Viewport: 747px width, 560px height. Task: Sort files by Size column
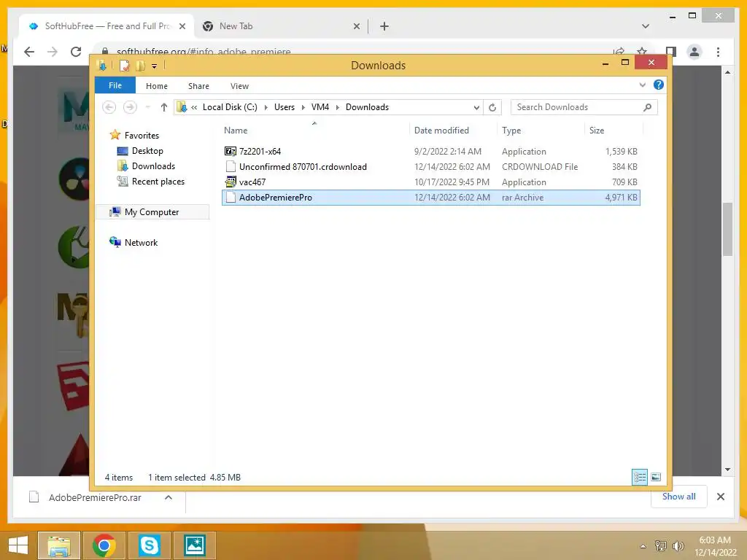(x=597, y=131)
